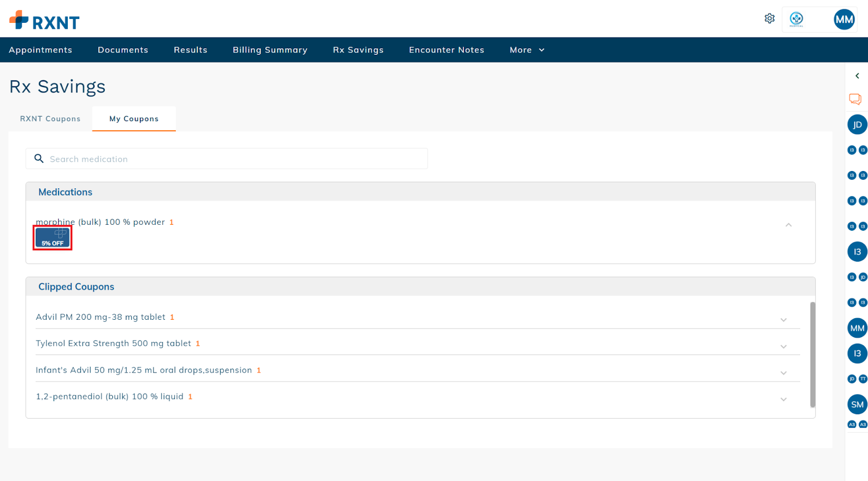Open the More dropdown menu
868x481 pixels.
pos(527,50)
